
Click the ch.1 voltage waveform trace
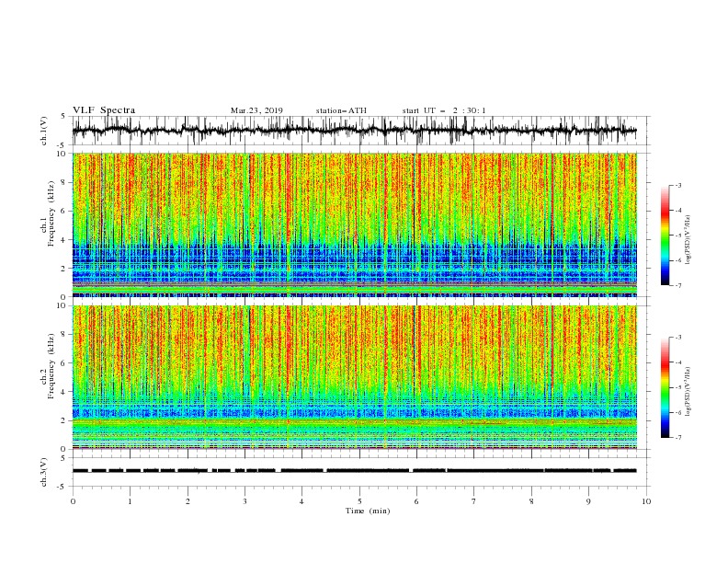pyautogui.click(x=354, y=131)
